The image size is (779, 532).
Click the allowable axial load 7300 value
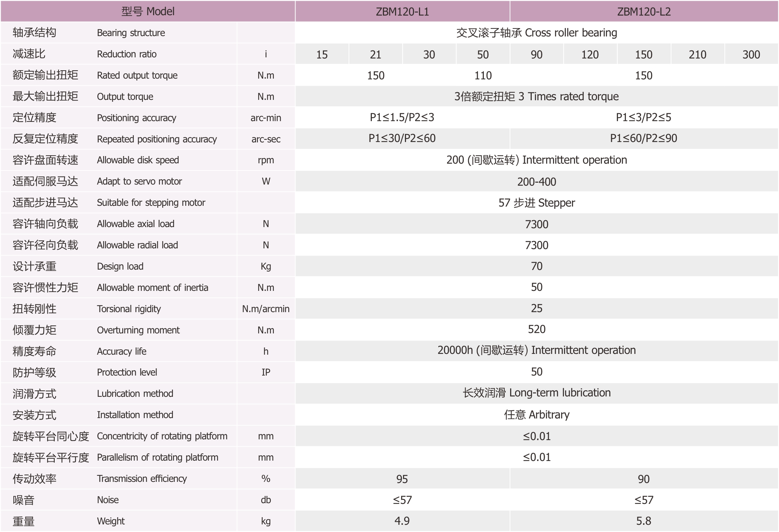coord(536,224)
